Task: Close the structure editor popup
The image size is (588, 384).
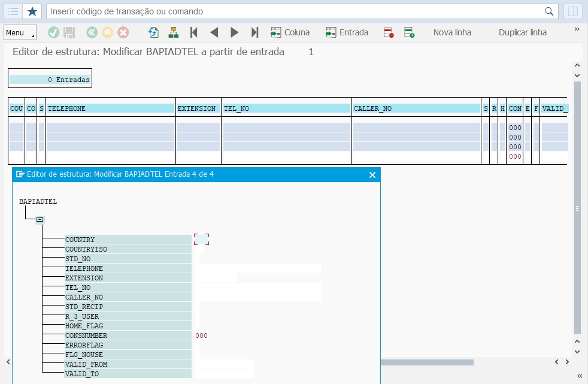Action: click(x=372, y=175)
